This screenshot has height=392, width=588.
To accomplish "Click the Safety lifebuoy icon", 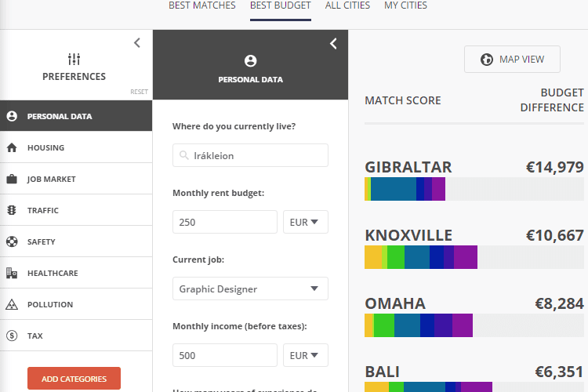I will pos(12,241).
